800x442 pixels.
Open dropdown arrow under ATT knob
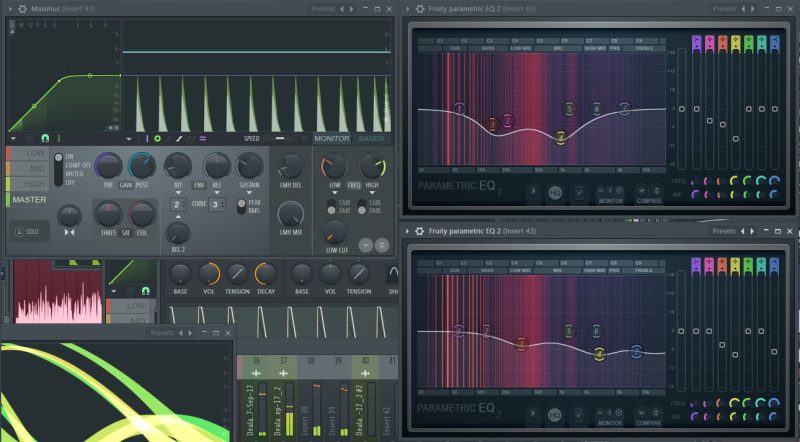(178, 193)
